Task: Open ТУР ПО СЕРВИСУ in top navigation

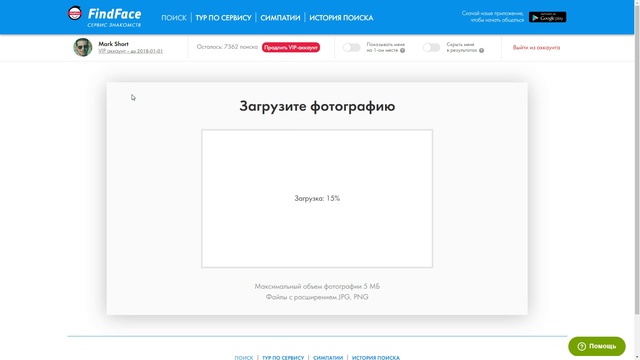Action: coord(223,18)
